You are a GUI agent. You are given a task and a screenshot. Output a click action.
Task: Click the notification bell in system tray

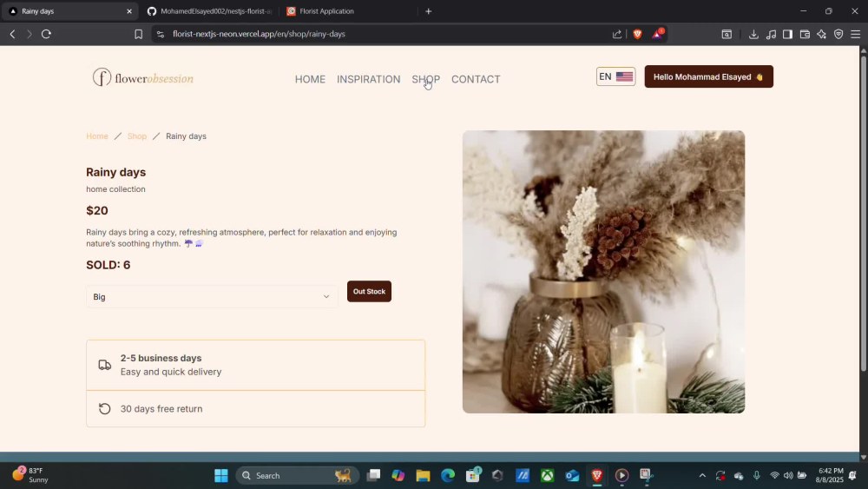[x=853, y=475]
